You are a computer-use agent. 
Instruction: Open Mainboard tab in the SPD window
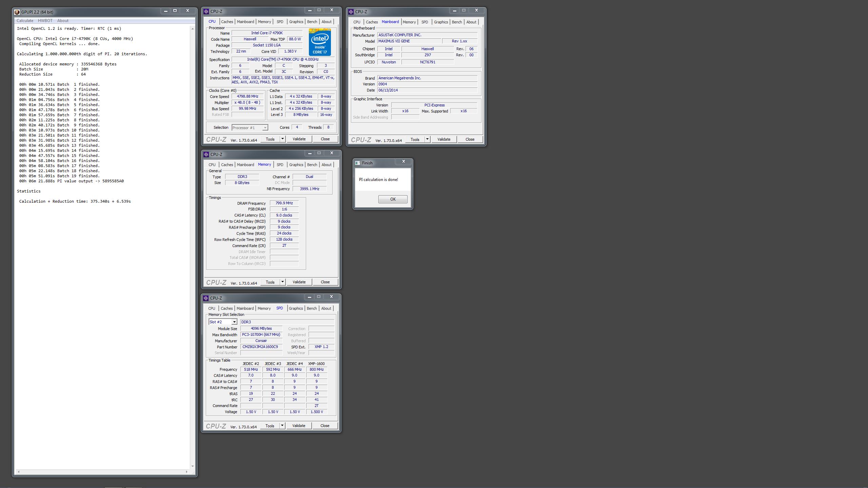[x=245, y=308]
